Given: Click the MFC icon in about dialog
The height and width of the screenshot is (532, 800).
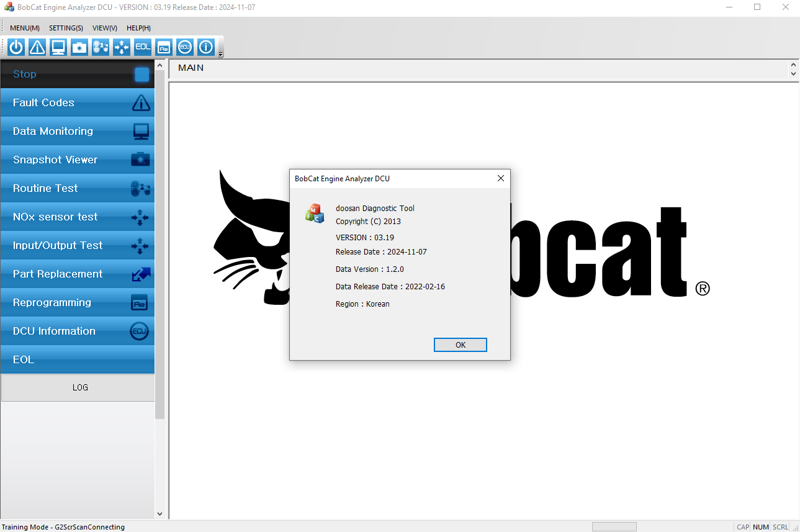Looking at the screenshot, I should (315, 213).
